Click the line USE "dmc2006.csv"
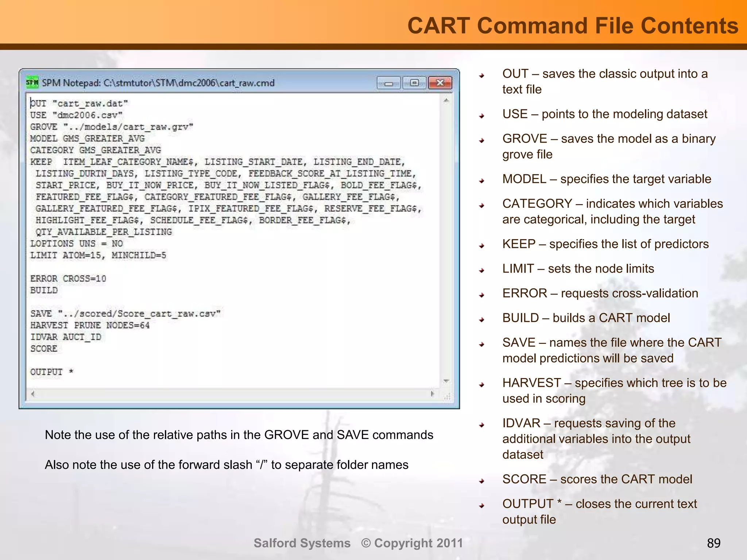Screen dimensions: 747x560 coord(76,115)
